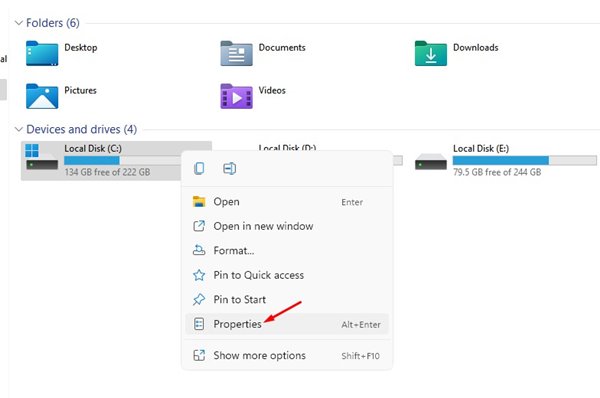Click the Videos folder label
This screenshot has width=600, height=398.
tap(272, 90)
